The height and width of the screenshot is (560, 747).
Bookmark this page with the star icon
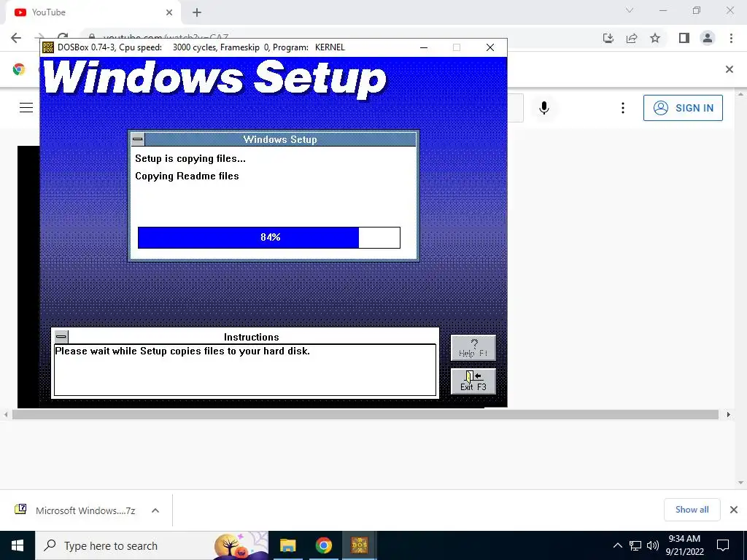coord(655,38)
